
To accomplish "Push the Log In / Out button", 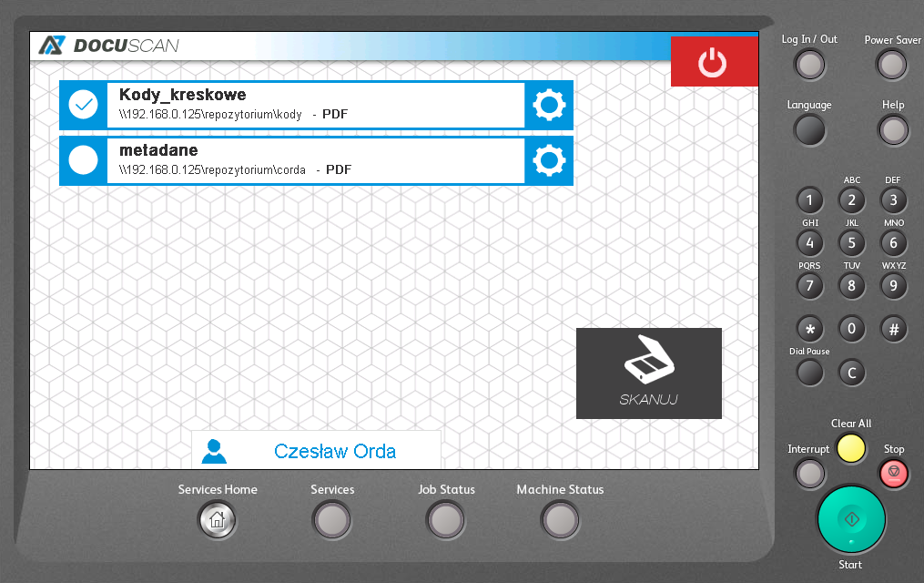I will 809,65.
